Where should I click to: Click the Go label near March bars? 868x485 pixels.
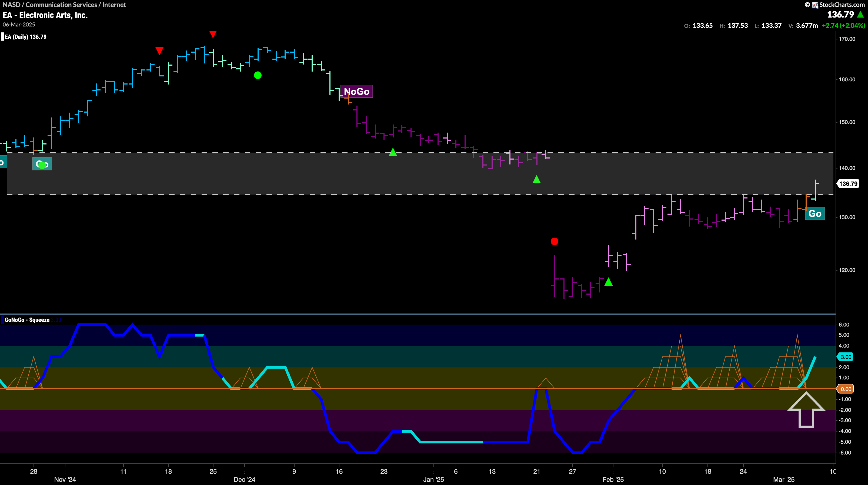click(x=815, y=214)
